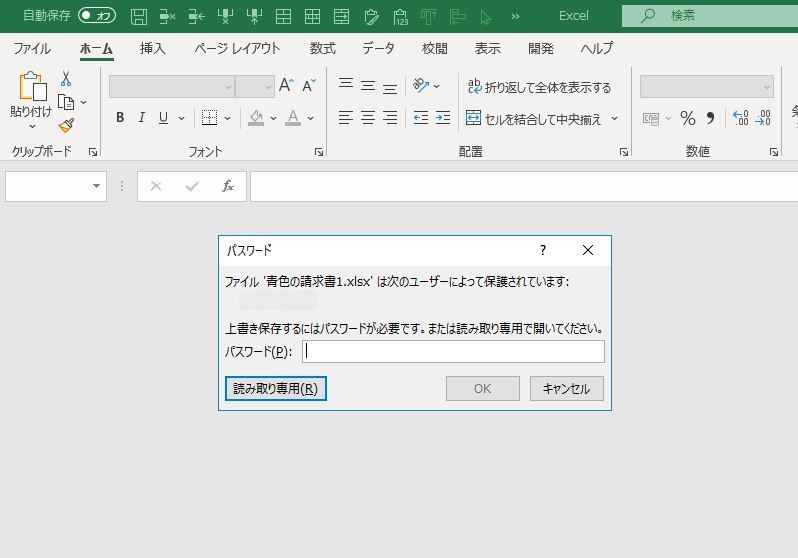Open the クリップボード dialog launcher

tap(93, 152)
